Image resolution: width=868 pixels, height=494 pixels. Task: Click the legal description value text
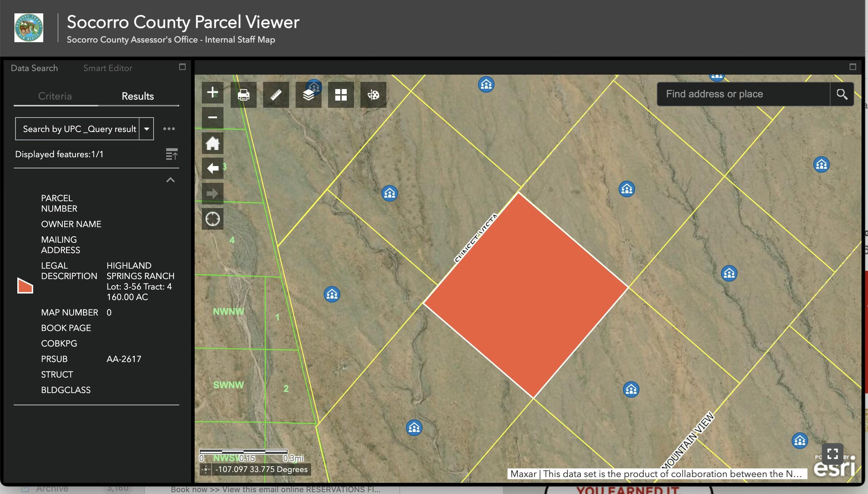point(141,281)
